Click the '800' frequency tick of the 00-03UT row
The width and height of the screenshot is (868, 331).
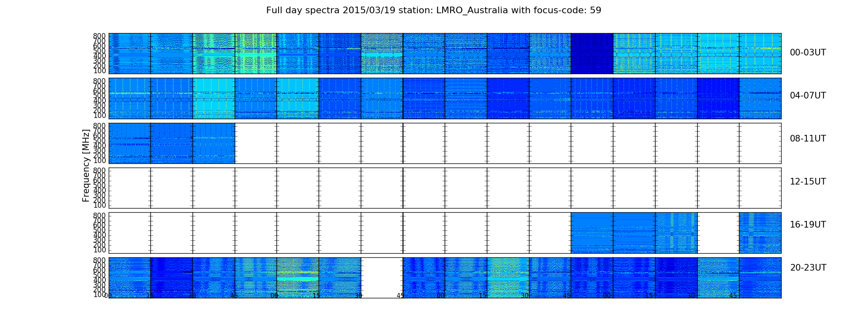coord(100,36)
